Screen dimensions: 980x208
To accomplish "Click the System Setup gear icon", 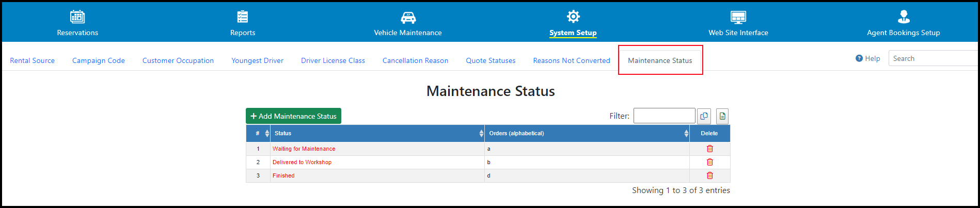I will coord(573,17).
